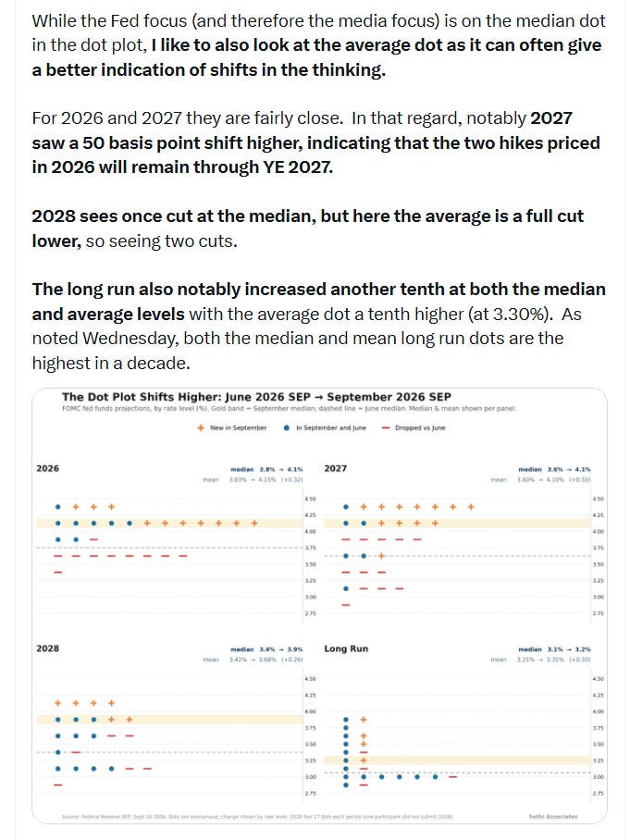Click the gold median band in 2026 panel
Viewport: 630px width, 840px height.
[169, 523]
